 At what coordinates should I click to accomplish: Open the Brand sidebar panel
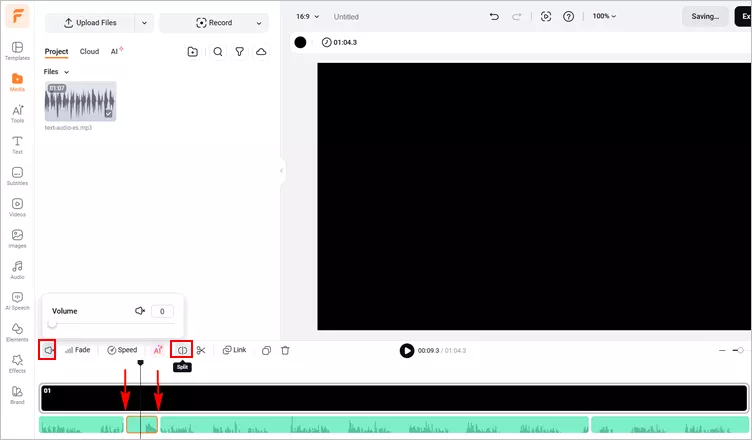(x=17, y=395)
